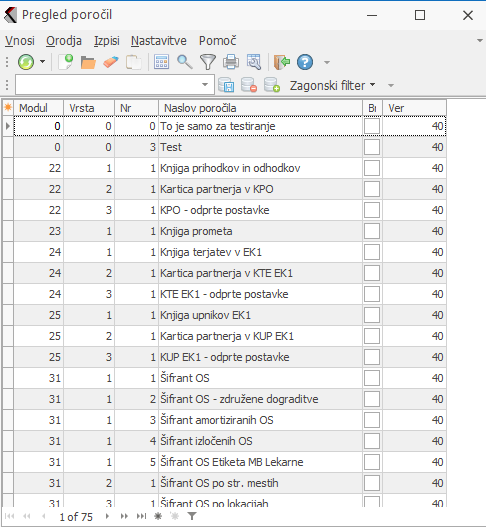Save filter with database disk icon

pyautogui.click(x=226, y=85)
